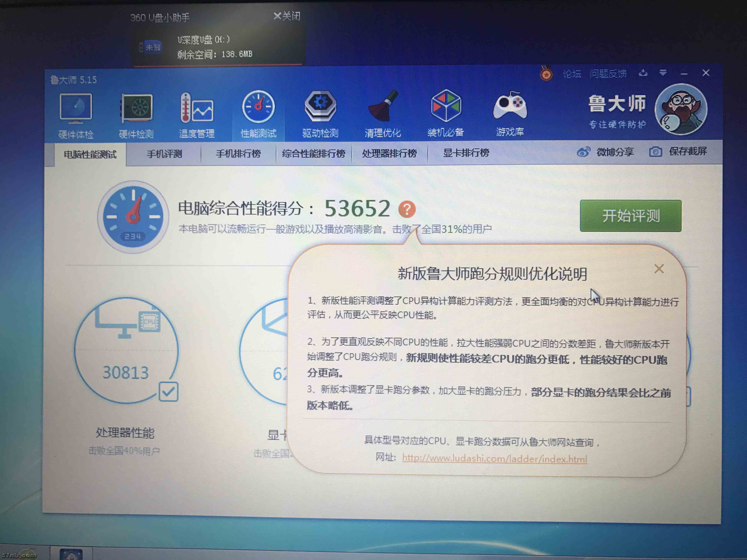The height and width of the screenshot is (560, 747).
Task: Open 硬件检测 hardware detection icon
Action: (136, 108)
